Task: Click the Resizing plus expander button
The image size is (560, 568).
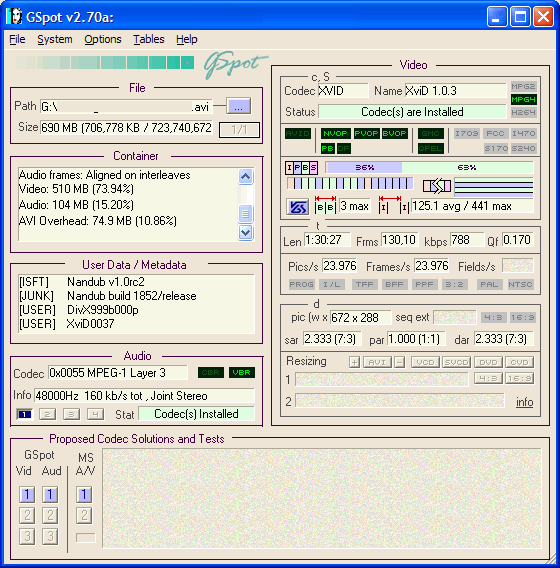Action: tap(354, 362)
